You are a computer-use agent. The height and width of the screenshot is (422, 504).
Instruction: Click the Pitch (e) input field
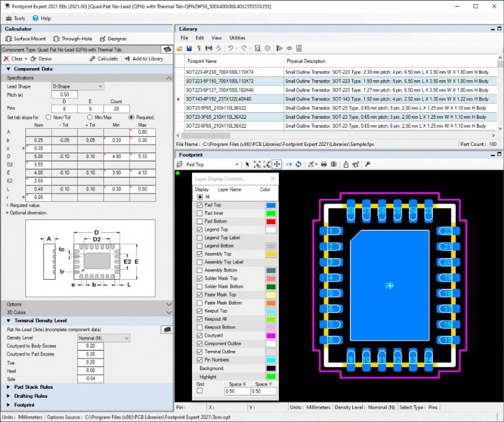coord(64,95)
